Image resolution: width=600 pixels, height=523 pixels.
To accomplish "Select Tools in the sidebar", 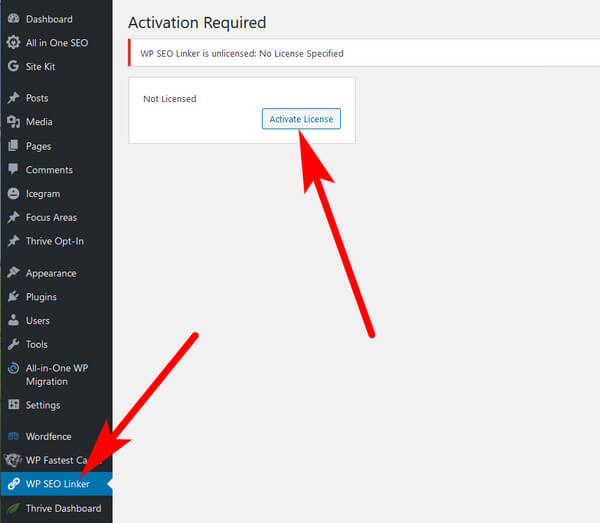I will point(37,344).
